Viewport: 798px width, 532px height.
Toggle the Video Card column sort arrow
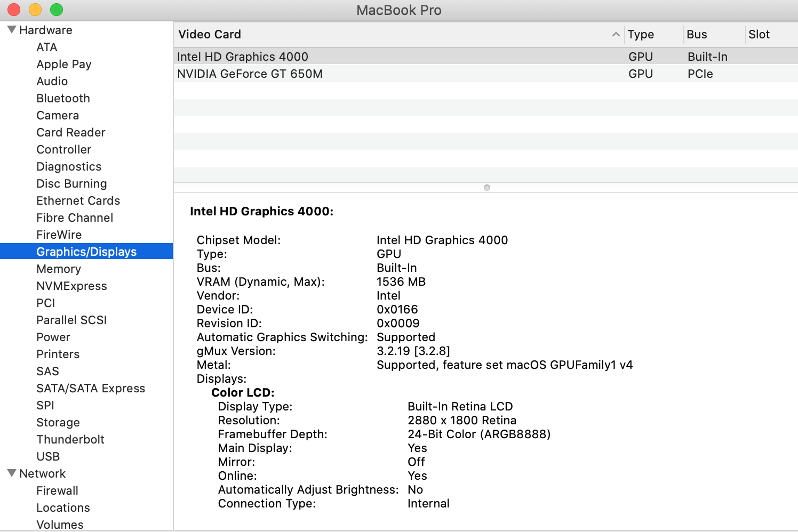616,34
